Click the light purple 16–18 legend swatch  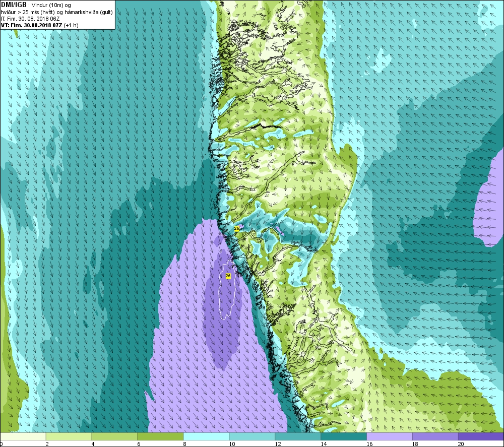(x=389, y=436)
